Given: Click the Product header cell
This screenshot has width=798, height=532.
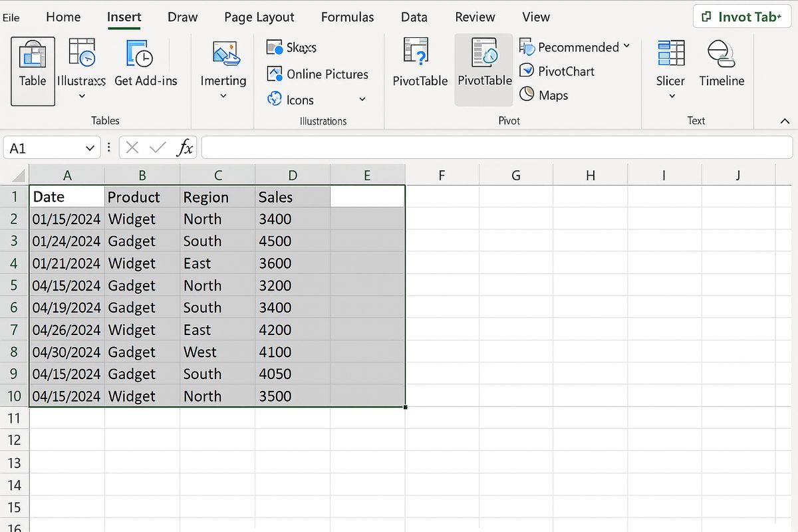Looking at the screenshot, I should (x=142, y=197).
